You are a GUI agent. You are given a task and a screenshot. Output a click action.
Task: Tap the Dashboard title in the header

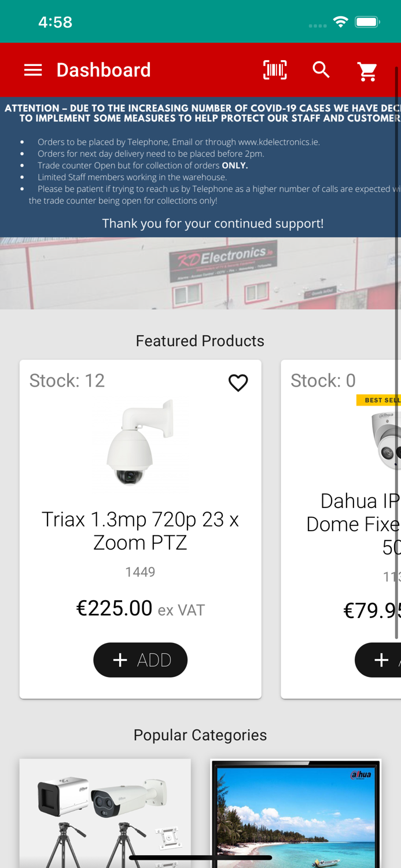coord(103,69)
